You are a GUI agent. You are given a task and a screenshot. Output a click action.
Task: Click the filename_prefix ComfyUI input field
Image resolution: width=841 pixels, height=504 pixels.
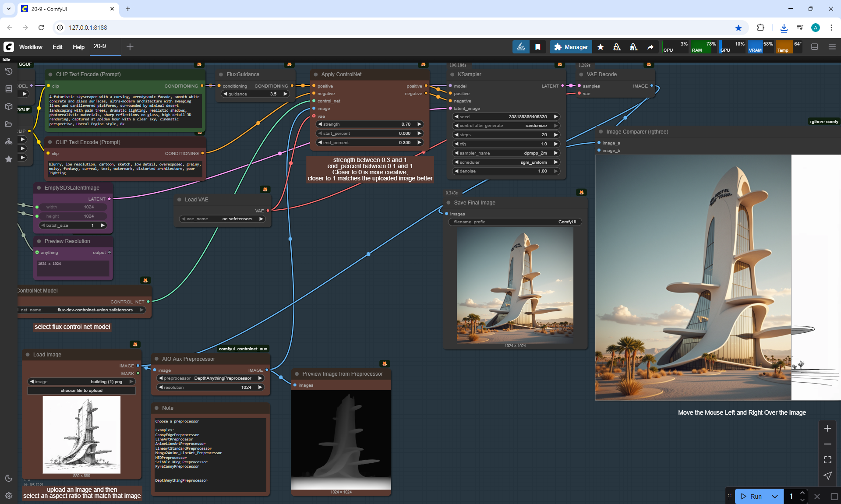(x=515, y=222)
